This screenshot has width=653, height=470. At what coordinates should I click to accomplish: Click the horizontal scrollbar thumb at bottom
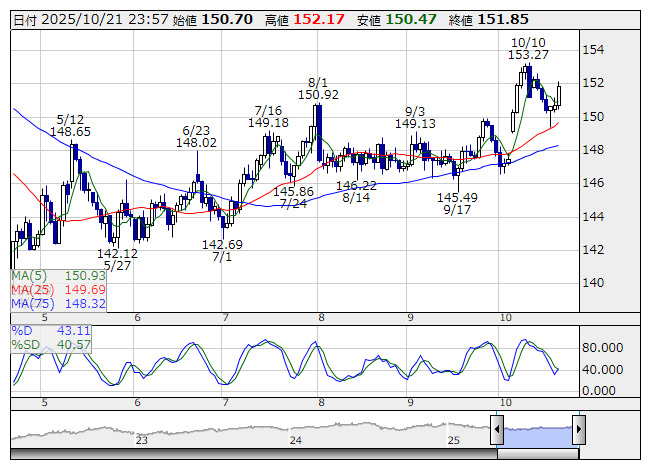[x=538, y=453]
